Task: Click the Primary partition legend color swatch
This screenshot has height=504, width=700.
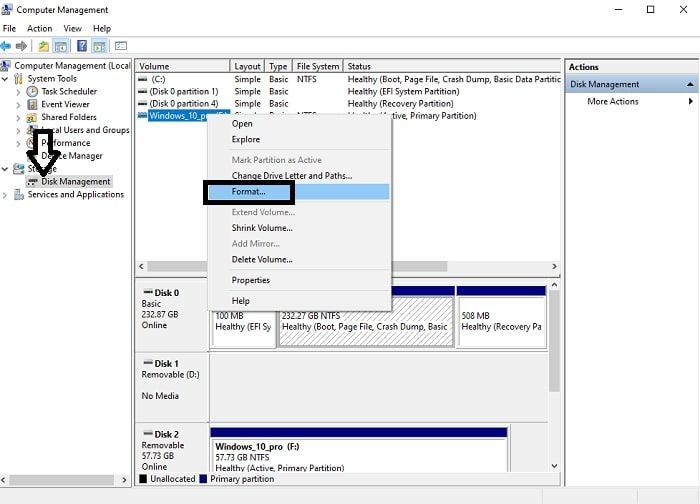Action: tap(204, 479)
